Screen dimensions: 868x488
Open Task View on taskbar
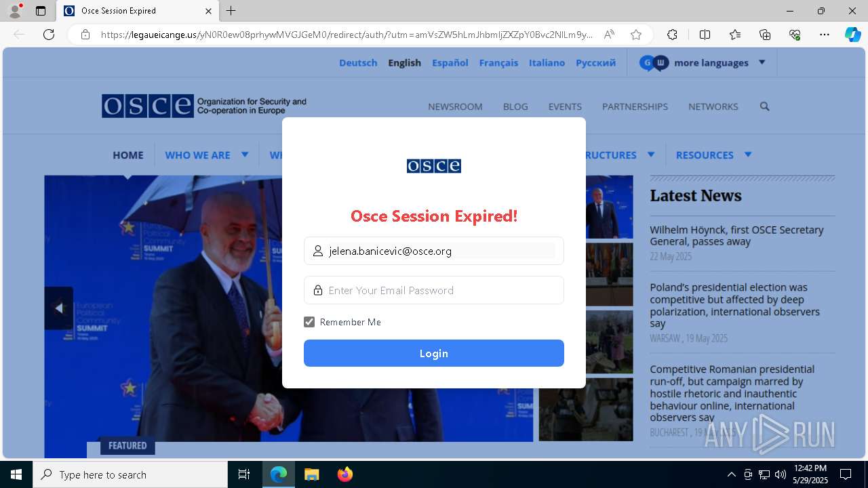point(244,474)
